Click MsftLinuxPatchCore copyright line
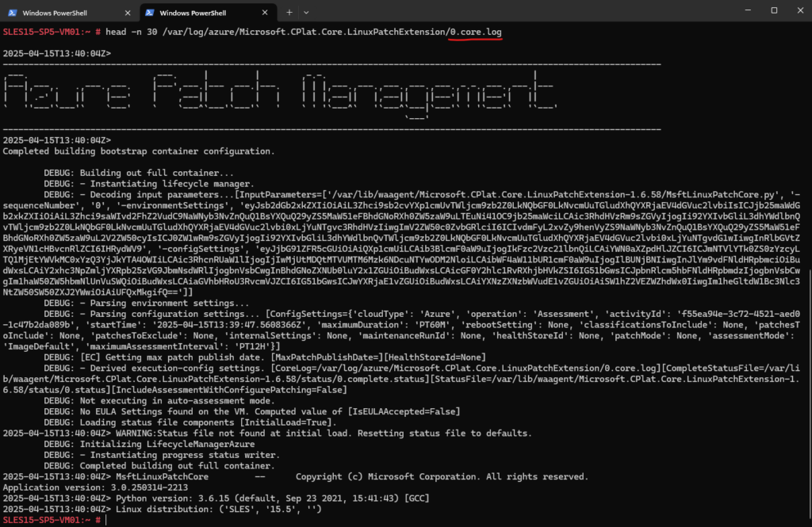812x527 pixels. pyautogui.click(x=296, y=477)
